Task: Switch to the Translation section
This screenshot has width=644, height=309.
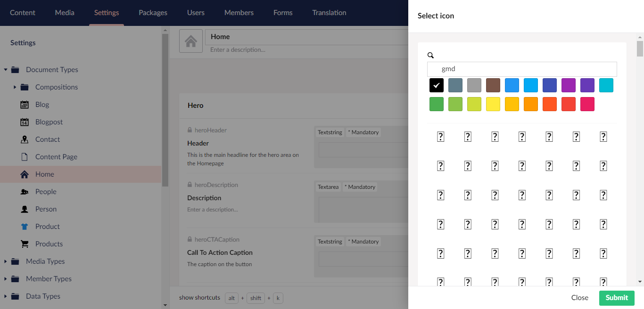Action: click(329, 13)
